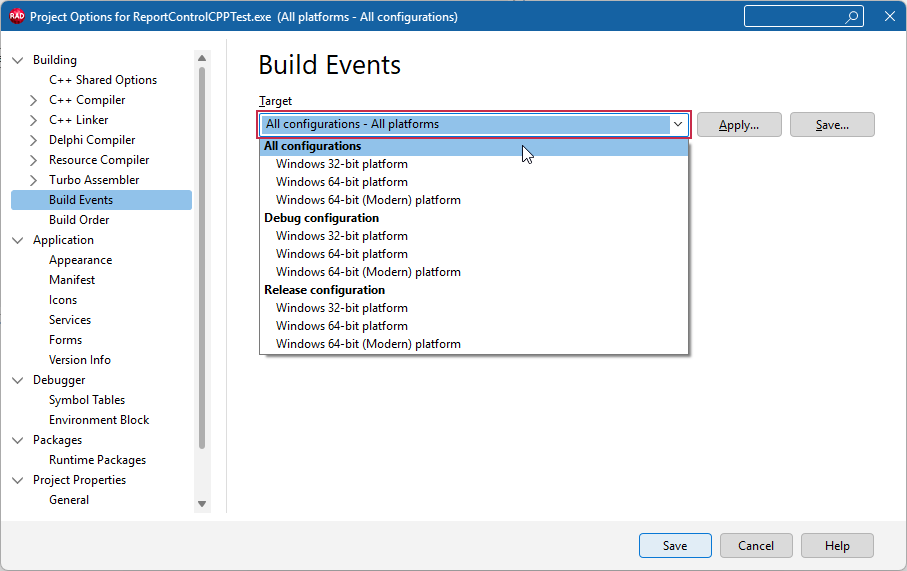Expand the C++ Linker node
907x571 pixels.
[x=34, y=120]
